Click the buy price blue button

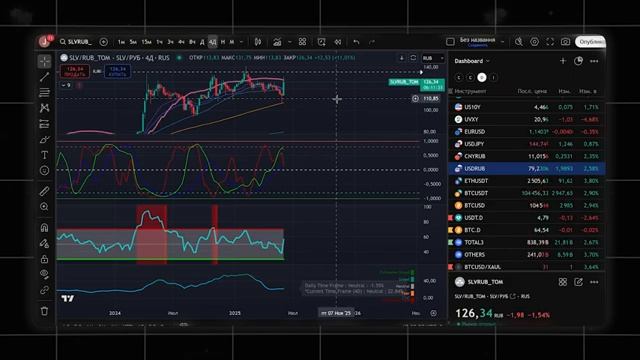[118, 71]
